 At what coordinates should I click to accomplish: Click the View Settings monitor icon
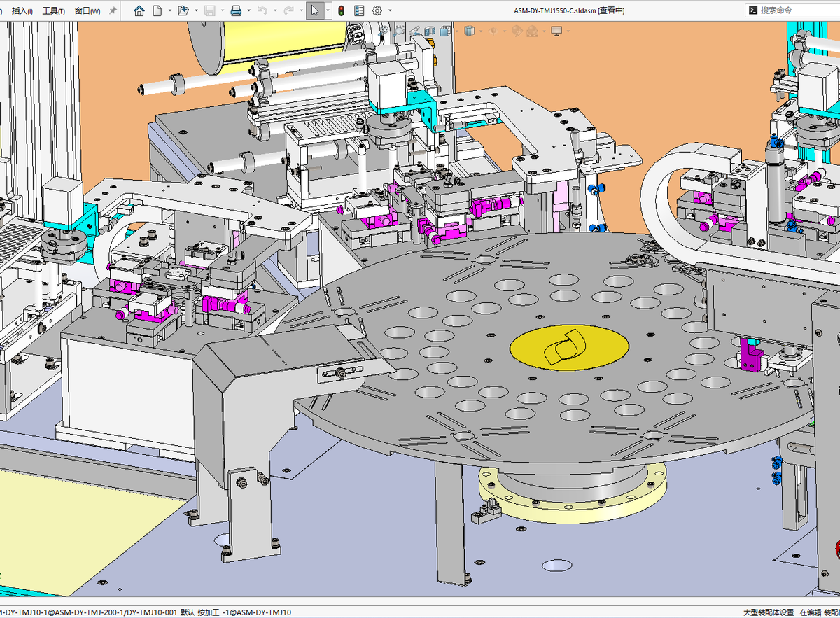(556, 31)
